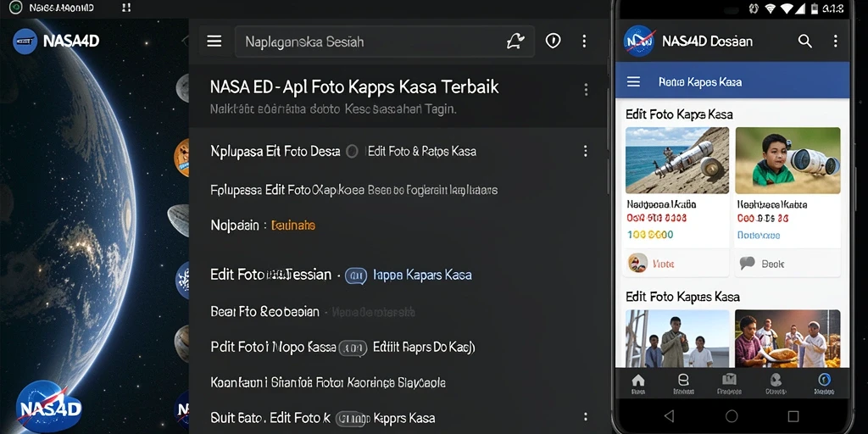Open the three-dot menu on the top search bar
Viewport: 868px width, 434px height.
pos(584,41)
